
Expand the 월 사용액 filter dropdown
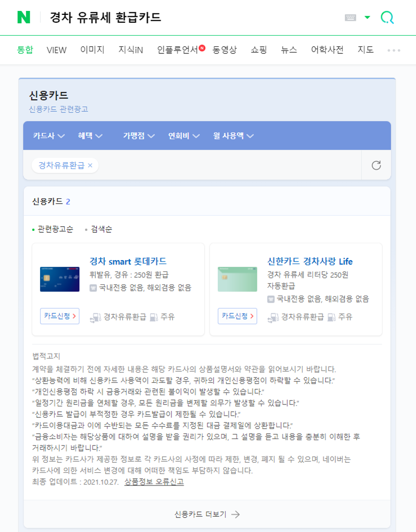tap(233, 135)
